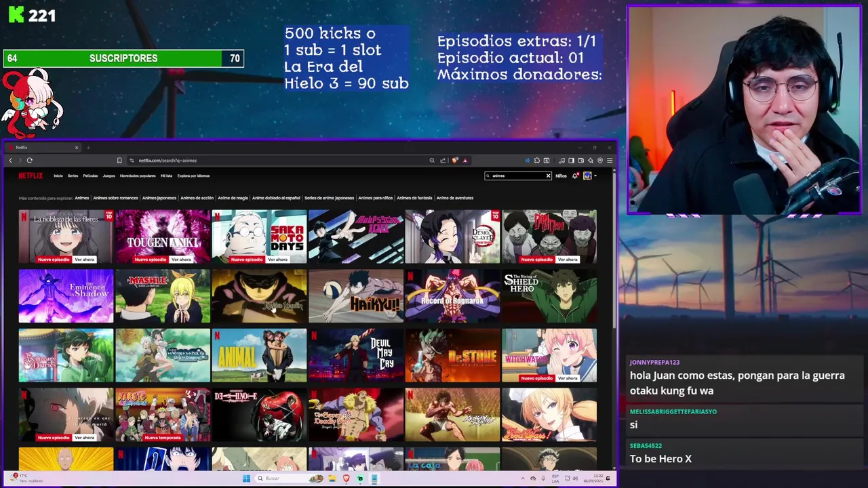Viewport: 868px width, 488px height.
Task: Open Brave browser from the taskbar
Action: pyautogui.click(x=346, y=479)
